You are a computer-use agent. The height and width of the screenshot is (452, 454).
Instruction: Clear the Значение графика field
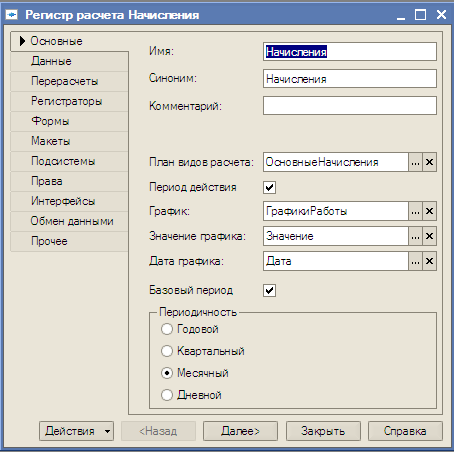pyautogui.click(x=430, y=236)
